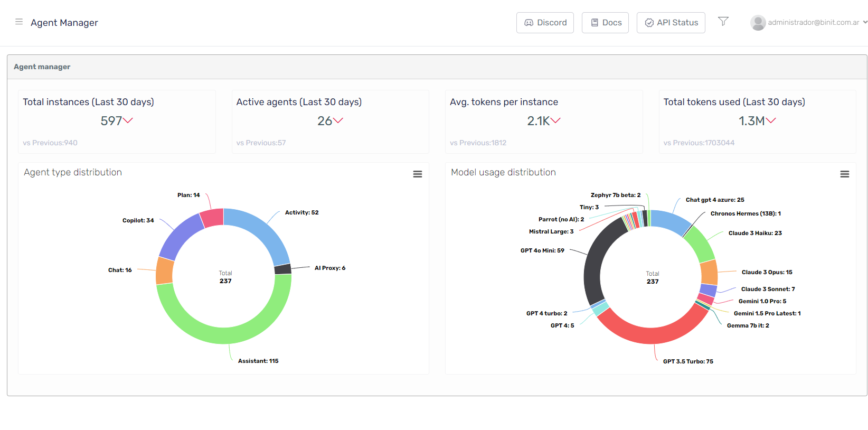Click the 'Mistral Large: 3' label
The height and width of the screenshot is (430, 868).
pyautogui.click(x=551, y=232)
